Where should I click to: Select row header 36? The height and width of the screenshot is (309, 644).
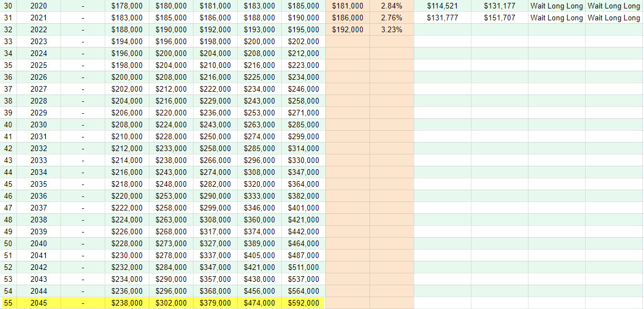point(8,77)
